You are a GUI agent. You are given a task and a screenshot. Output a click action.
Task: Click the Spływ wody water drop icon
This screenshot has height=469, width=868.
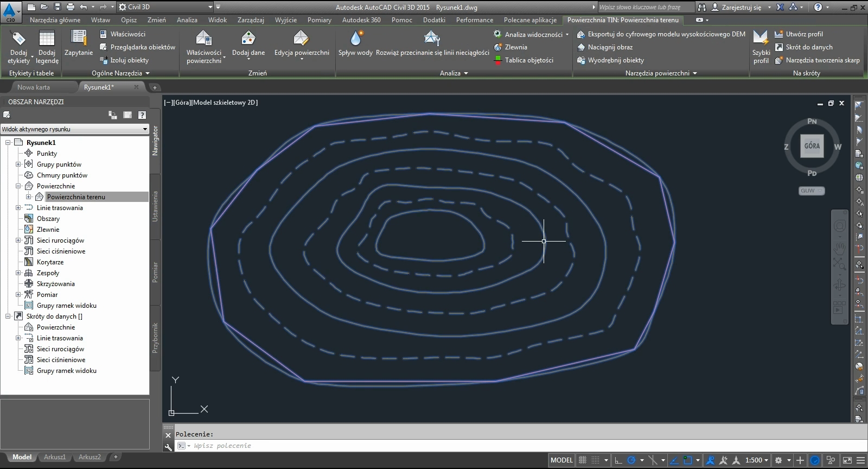pyautogui.click(x=356, y=39)
